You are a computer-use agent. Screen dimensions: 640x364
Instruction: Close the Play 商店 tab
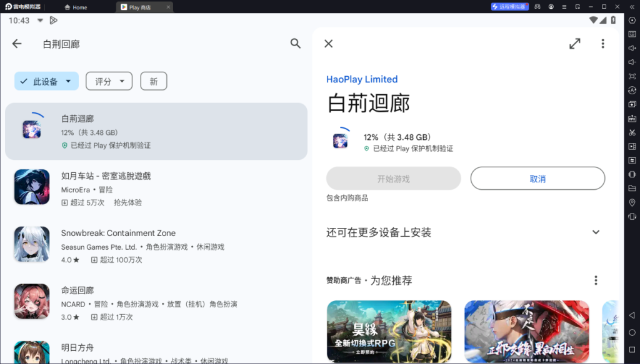(168, 7)
